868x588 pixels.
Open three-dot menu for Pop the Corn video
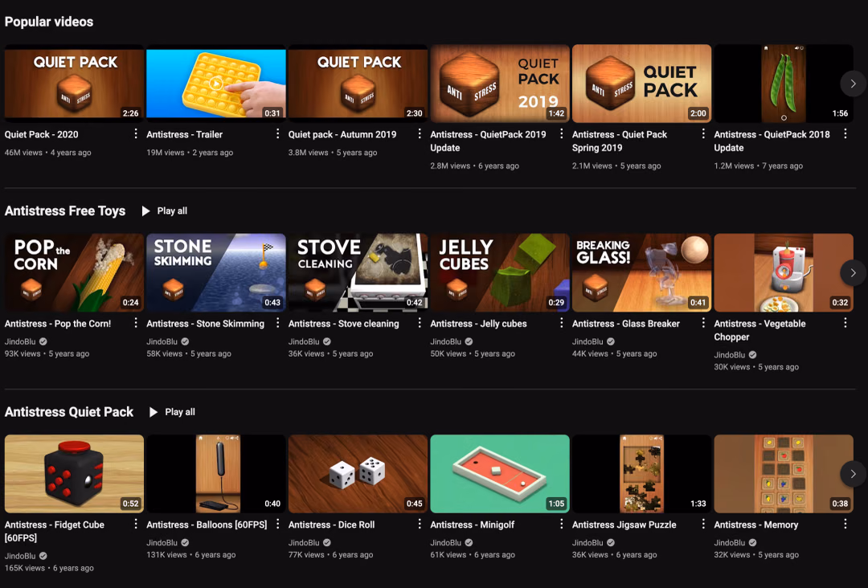136,323
